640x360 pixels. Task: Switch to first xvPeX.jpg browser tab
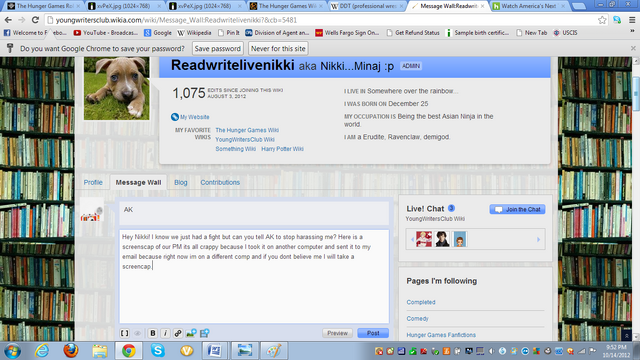click(124, 6)
